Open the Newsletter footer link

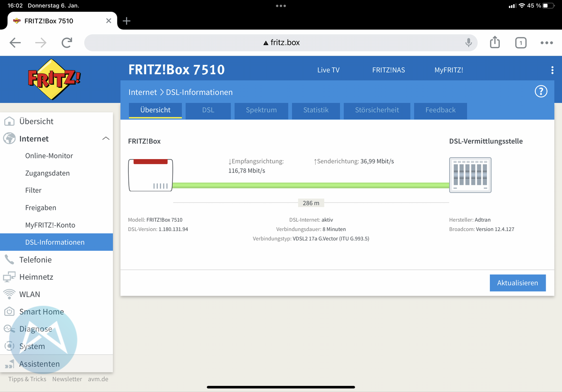click(x=67, y=379)
